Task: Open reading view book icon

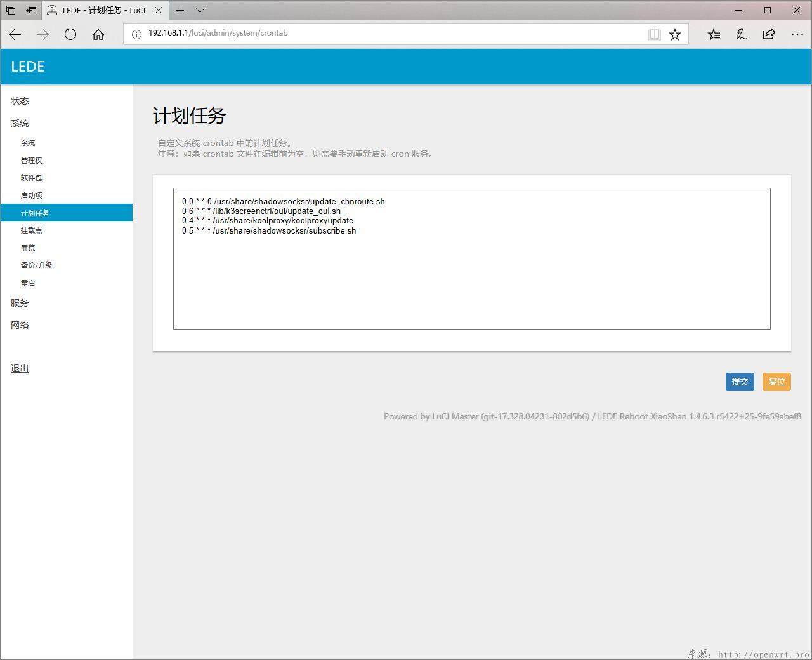Action: tap(655, 35)
